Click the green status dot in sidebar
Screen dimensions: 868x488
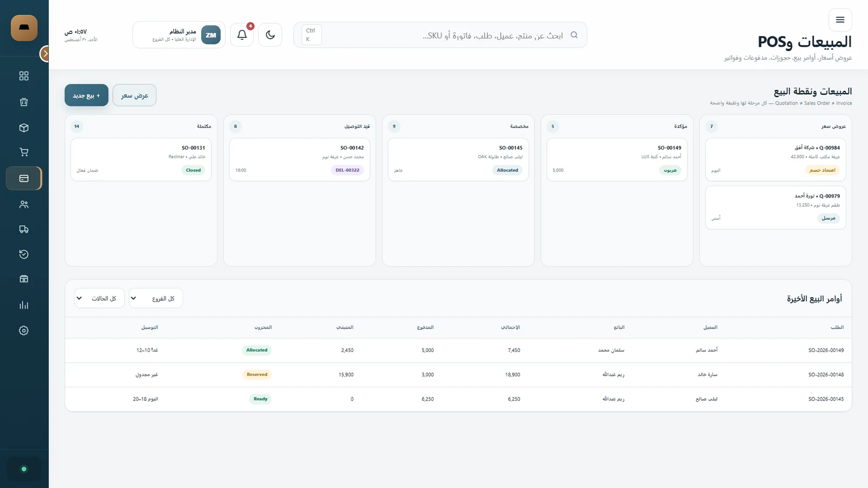click(x=24, y=469)
